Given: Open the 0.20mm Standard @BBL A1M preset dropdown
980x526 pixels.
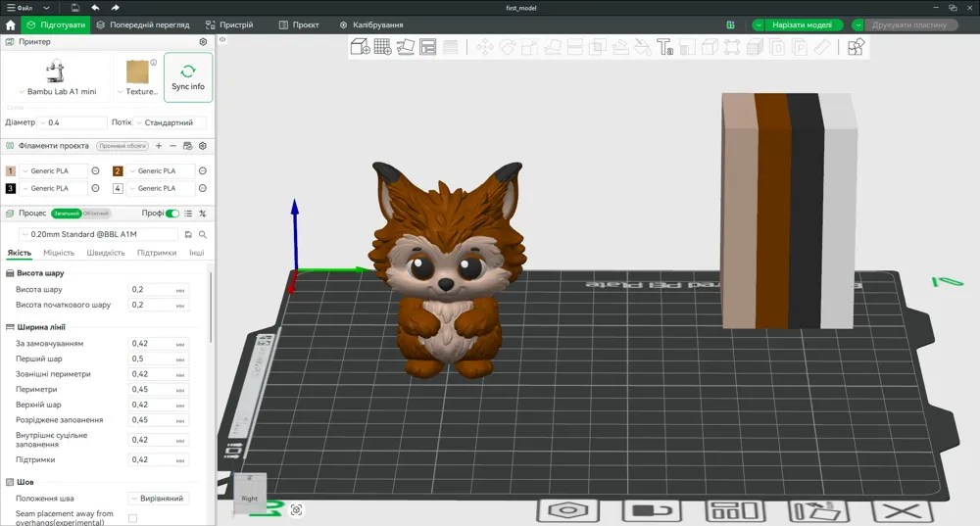Looking at the screenshot, I should click(x=99, y=234).
